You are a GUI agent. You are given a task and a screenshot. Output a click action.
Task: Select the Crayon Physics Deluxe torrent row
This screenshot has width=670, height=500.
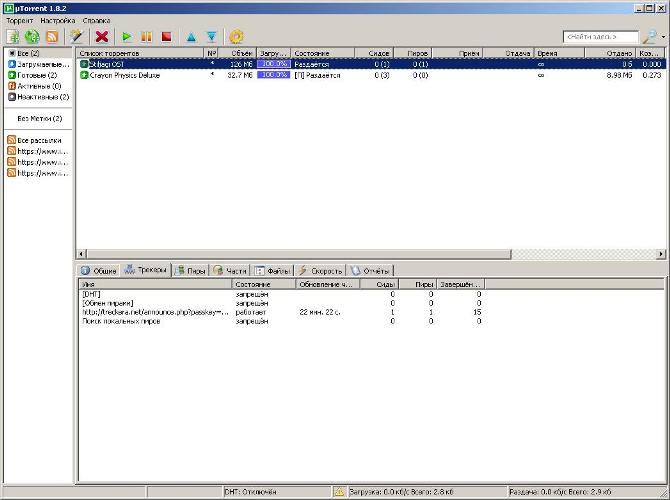371,75
